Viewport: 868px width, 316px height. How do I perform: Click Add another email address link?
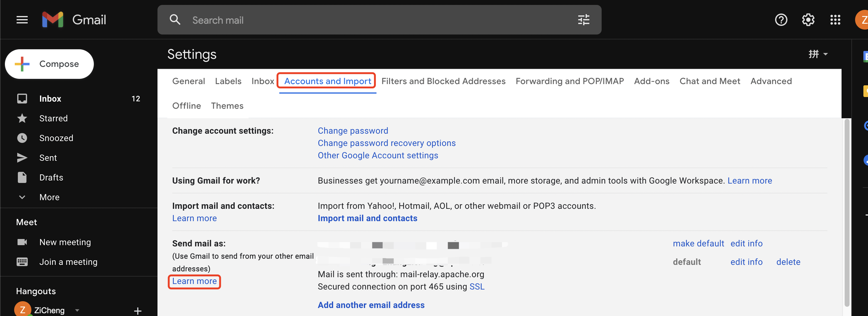[x=371, y=305]
